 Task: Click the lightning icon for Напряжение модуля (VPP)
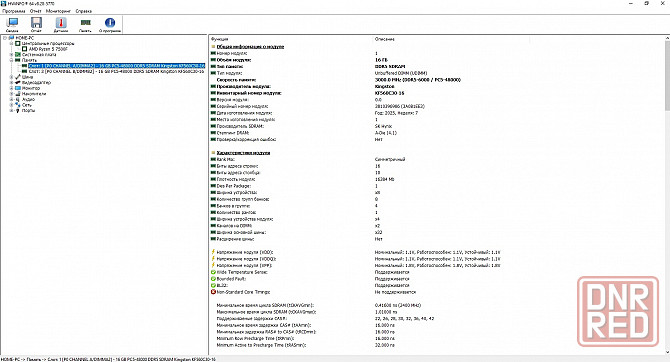tap(213, 265)
